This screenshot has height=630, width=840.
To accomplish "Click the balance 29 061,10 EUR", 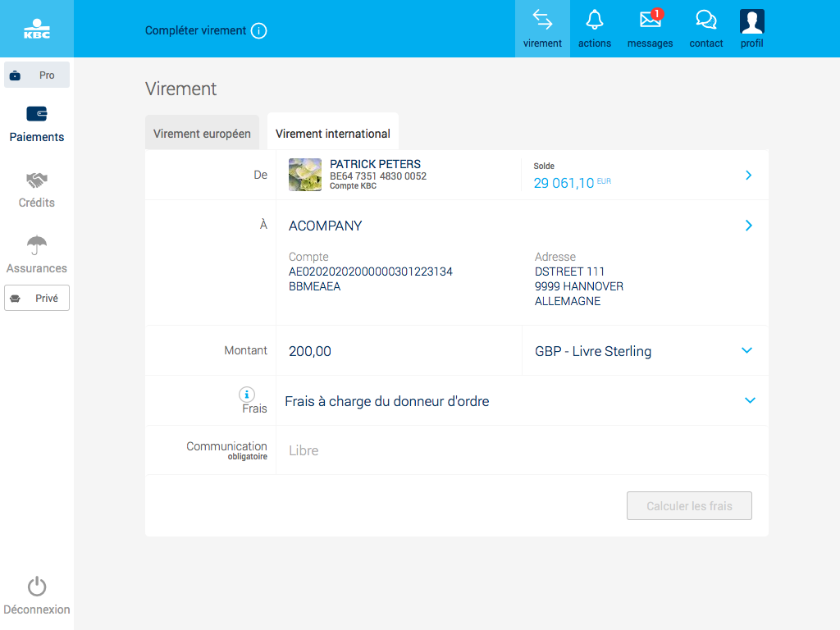I will click(572, 183).
